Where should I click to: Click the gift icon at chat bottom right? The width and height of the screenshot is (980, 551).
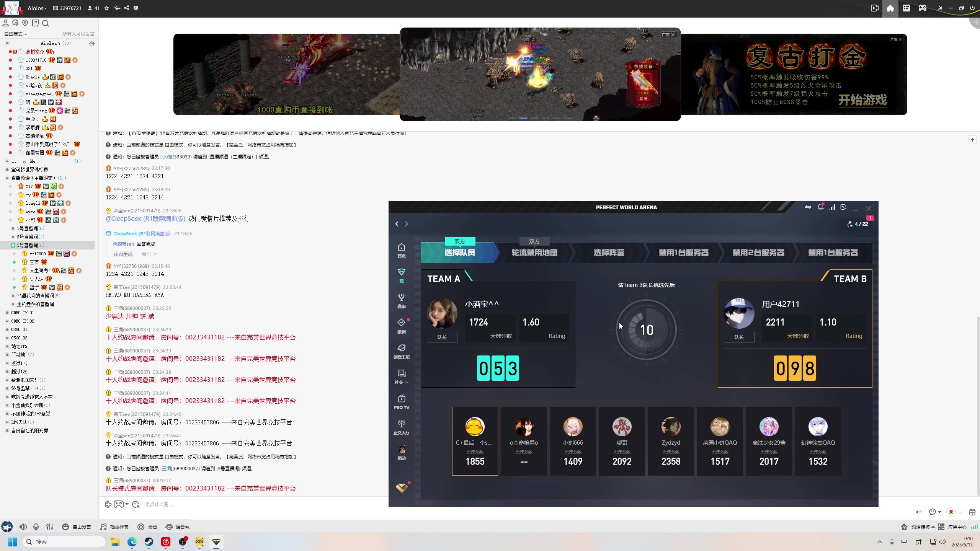click(972, 512)
